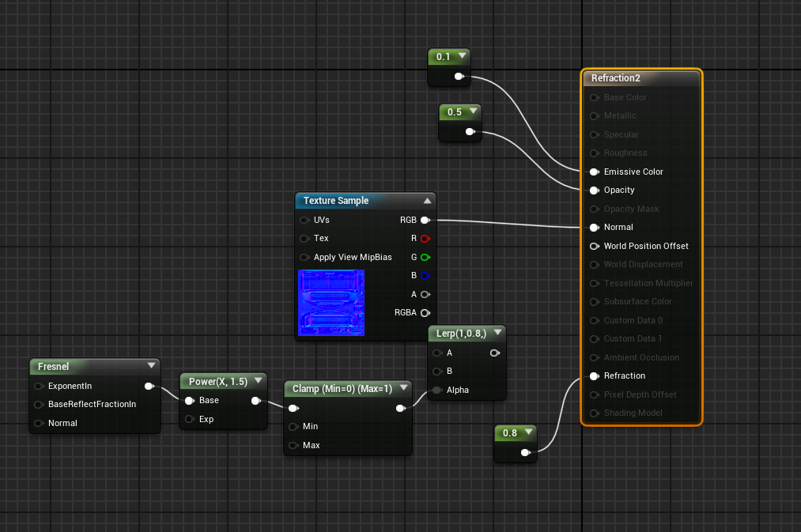Image resolution: width=801 pixels, height=532 pixels.
Task: Click the red R output pin
Action: coord(425,239)
